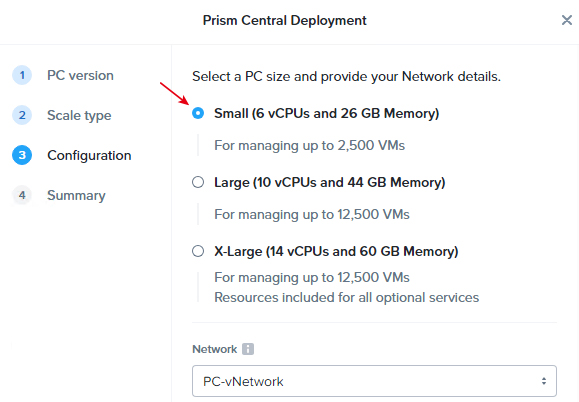579x402 pixels.
Task: Click the step 4 circle icon
Action: pos(22,195)
